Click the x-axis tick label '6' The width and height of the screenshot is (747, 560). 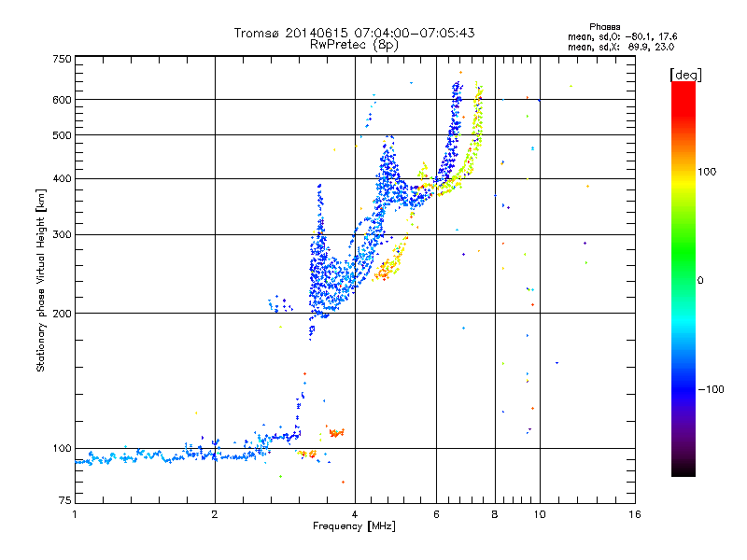click(436, 514)
